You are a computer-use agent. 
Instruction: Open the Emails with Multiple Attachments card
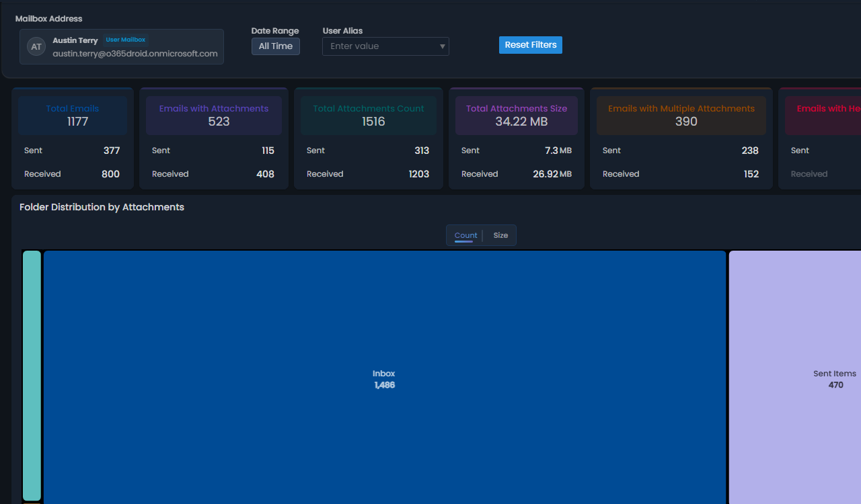pos(681,138)
